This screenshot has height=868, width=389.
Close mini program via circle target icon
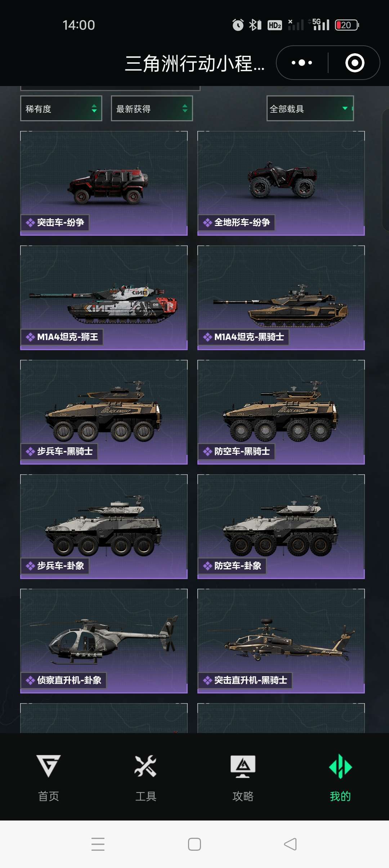[355, 63]
